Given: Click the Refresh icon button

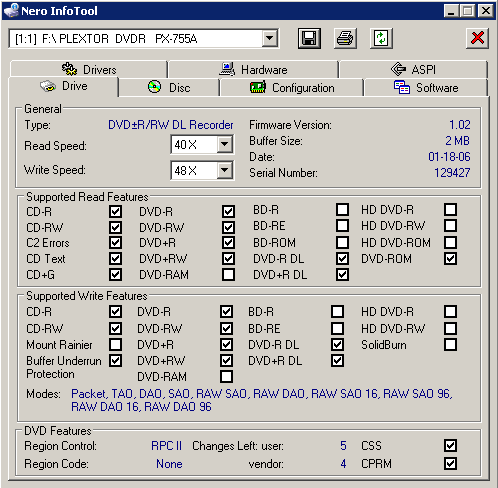Looking at the screenshot, I should coord(381,38).
